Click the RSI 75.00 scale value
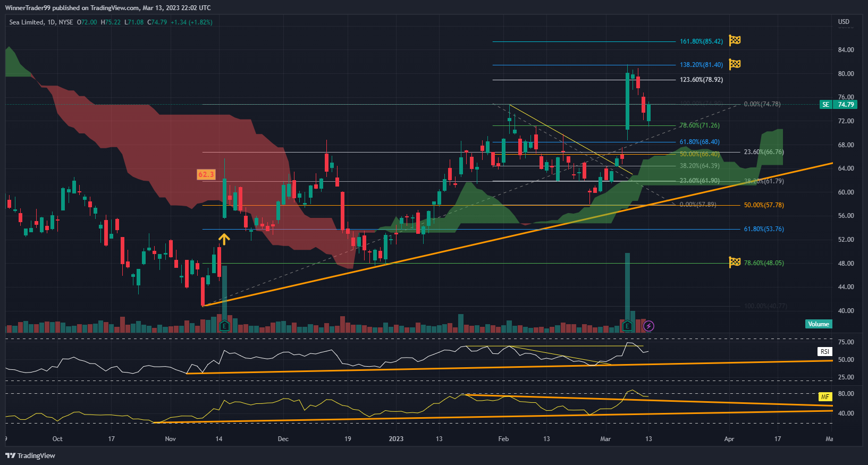The image size is (868, 465). coord(846,342)
